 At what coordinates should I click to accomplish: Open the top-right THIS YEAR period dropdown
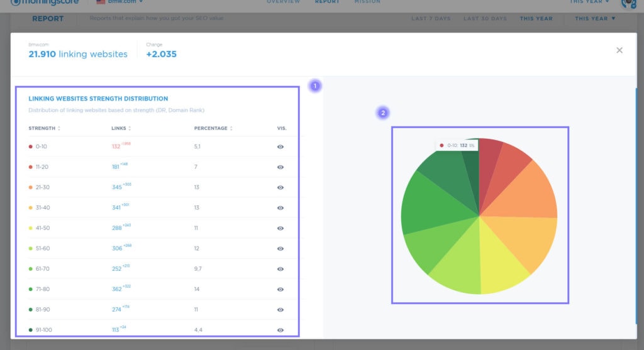coord(589,2)
